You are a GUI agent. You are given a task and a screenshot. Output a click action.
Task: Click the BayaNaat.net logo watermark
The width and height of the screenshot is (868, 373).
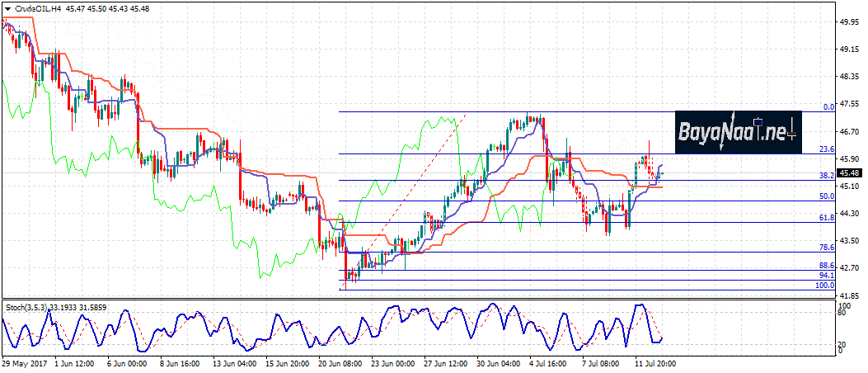(738, 131)
